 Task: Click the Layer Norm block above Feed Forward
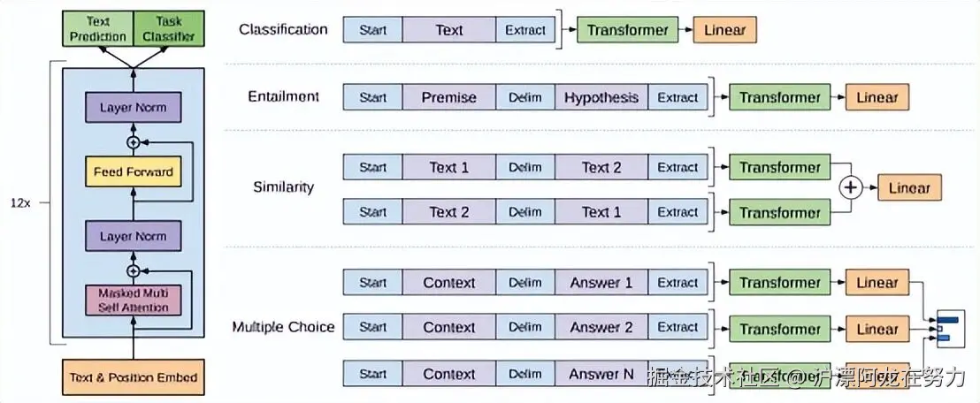[134, 108]
